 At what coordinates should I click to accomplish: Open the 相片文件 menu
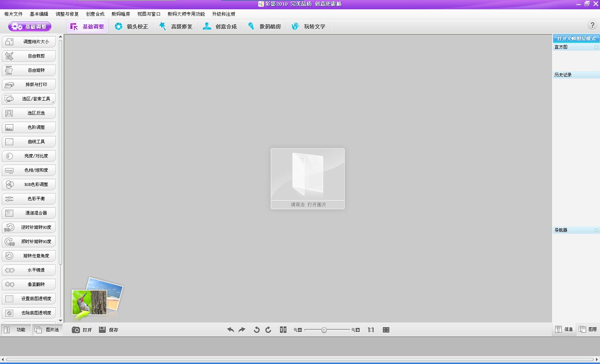[x=13, y=14]
